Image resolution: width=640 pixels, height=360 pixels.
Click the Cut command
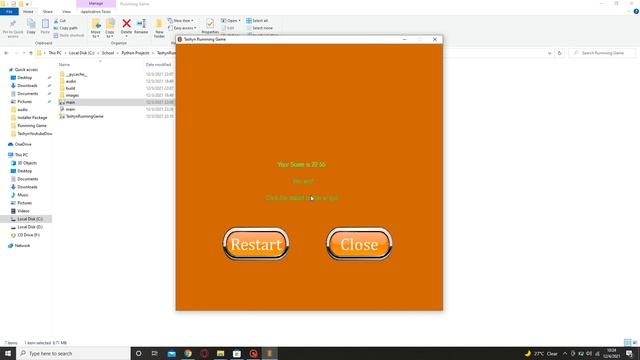click(60, 21)
